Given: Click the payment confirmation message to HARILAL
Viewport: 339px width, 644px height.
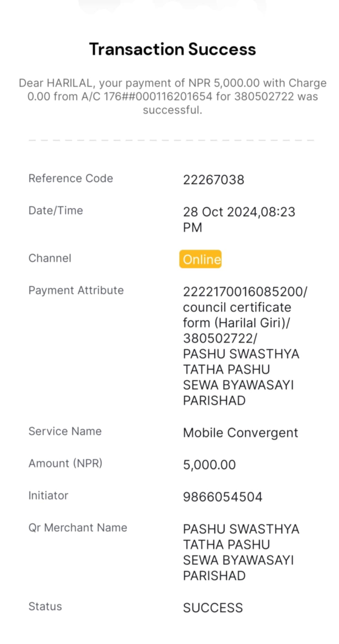Looking at the screenshot, I should click(x=172, y=96).
